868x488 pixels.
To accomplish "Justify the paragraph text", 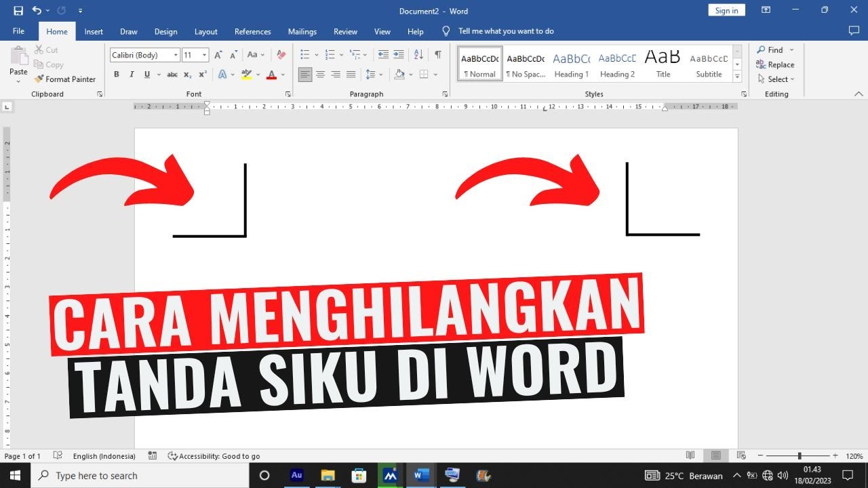I will (351, 75).
